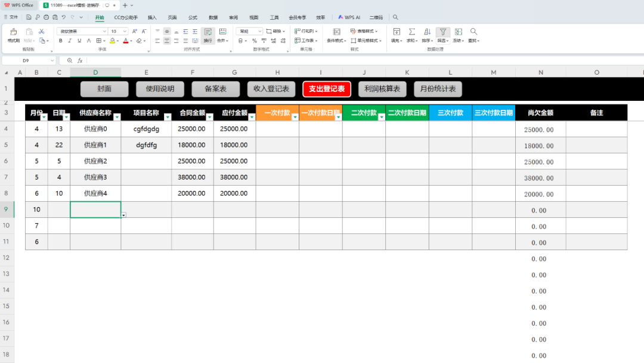Image resolution: width=644 pixels, height=363 pixels.
Task: Click the Cut scissors icon
Action: pos(42,31)
